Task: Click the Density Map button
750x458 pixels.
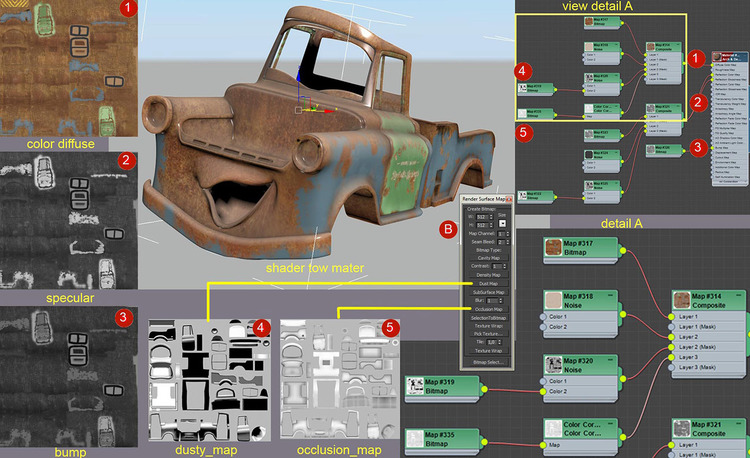Action: tap(489, 275)
